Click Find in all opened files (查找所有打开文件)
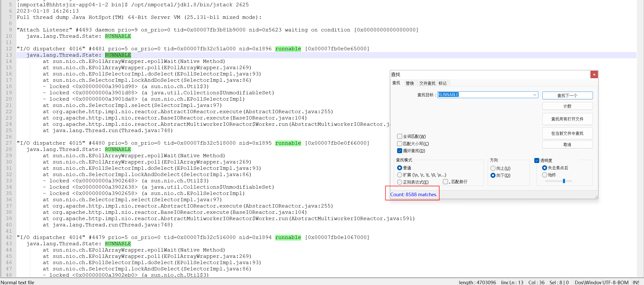 pos(567,119)
